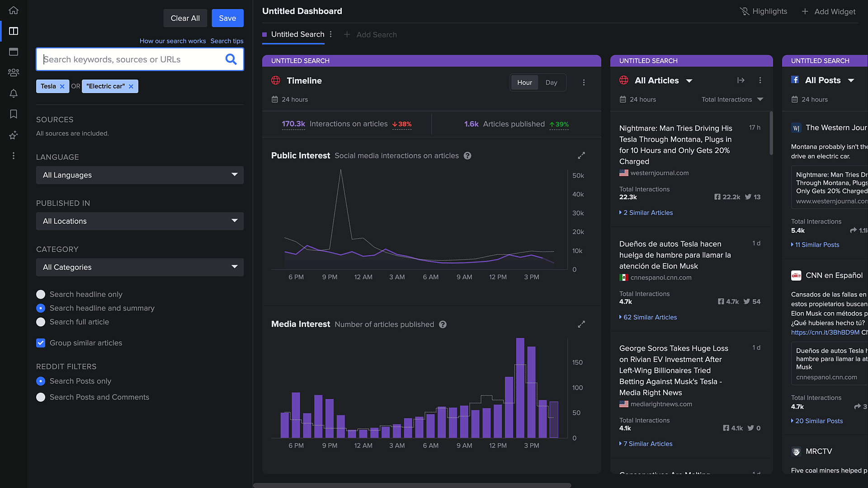
Task: Click the All Articles globe icon
Action: 624,80
